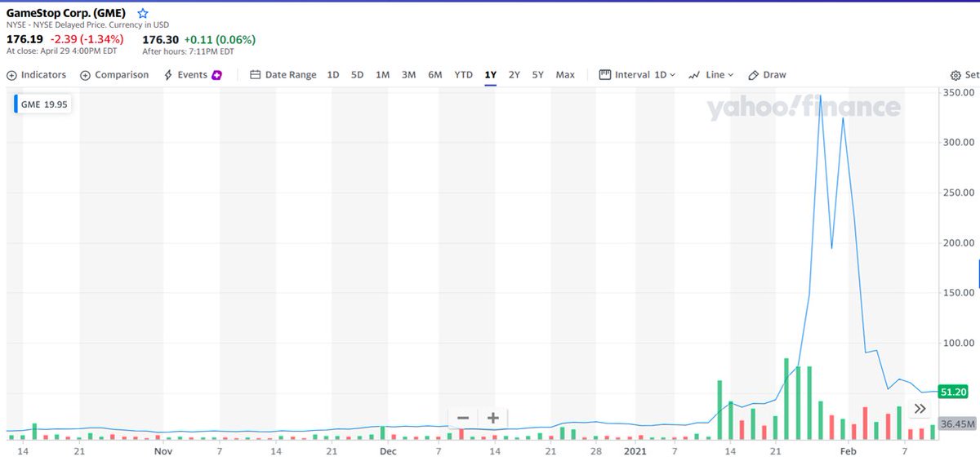Click the 51.20 current price tag
This screenshot has width=980, height=470.
point(954,392)
